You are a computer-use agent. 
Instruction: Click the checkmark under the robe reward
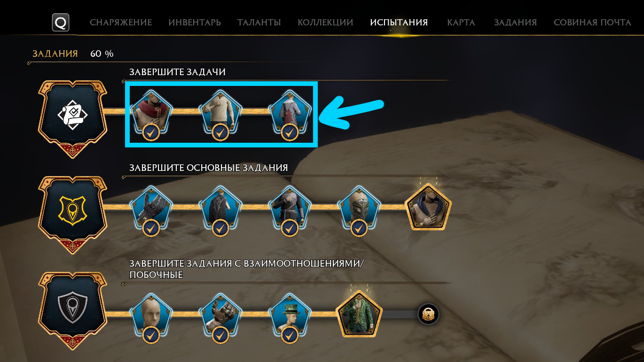pyautogui.click(x=290, y=132)
